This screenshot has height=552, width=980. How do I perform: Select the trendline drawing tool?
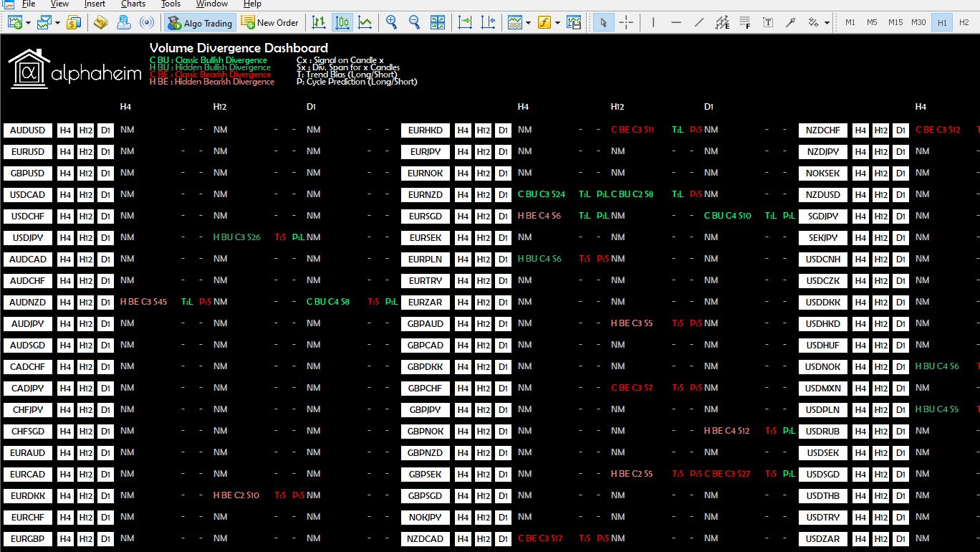(x=699, y=22)
